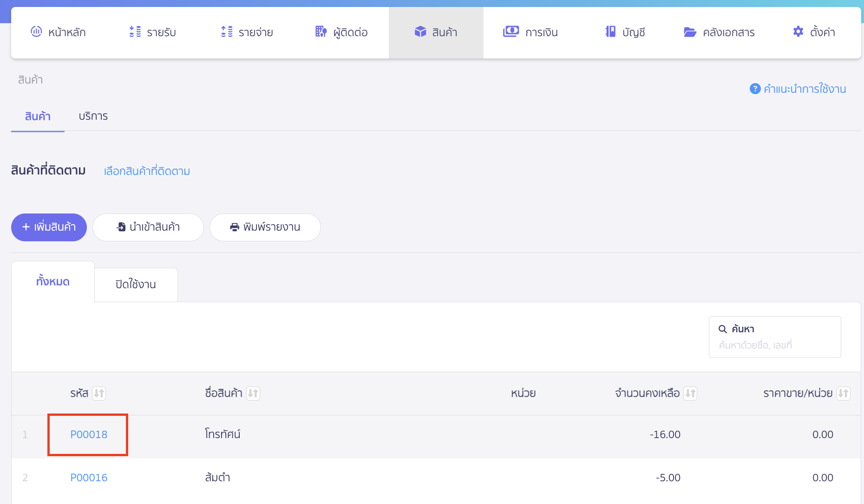Open the หน้าหลัก dashboard icon
The image size is (864, 504).
(x=36, y=32)
